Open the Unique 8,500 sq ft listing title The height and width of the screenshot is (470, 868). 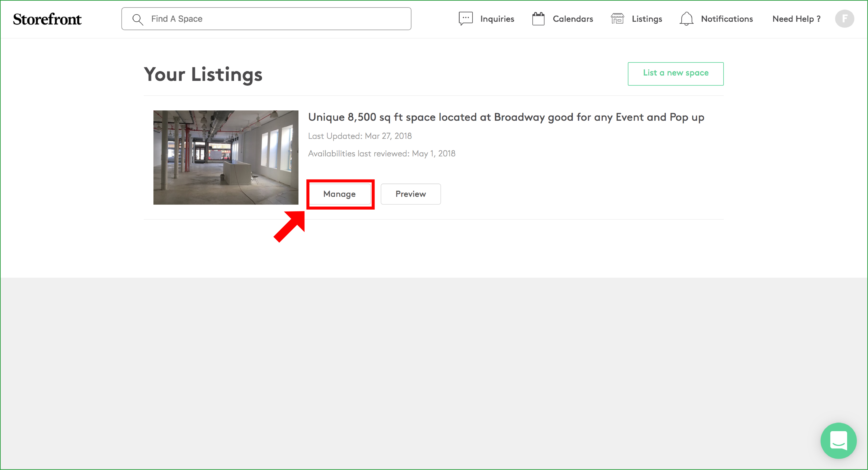pos(506,117)
